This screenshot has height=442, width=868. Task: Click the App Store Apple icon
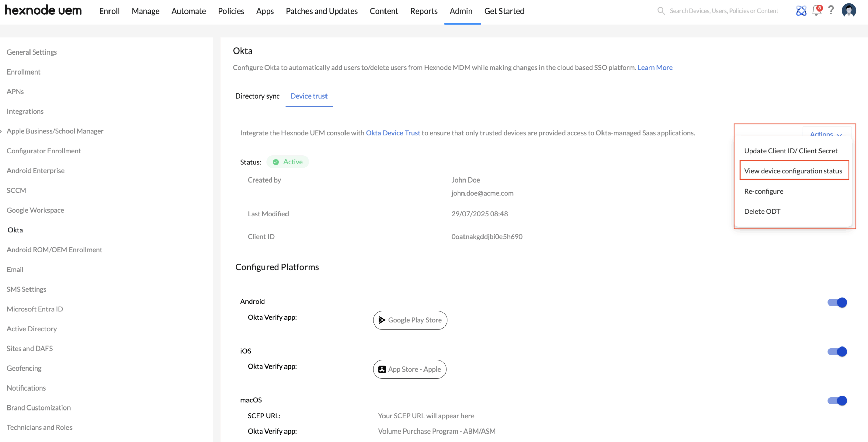[382, 369]
